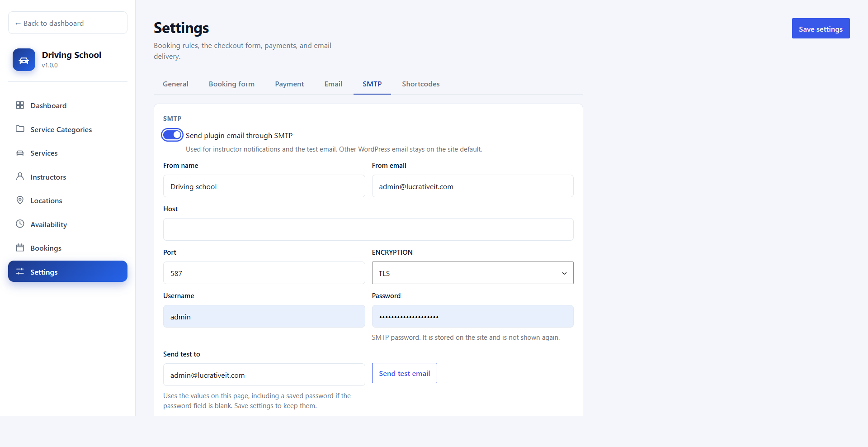This screenshot has width=868, height=447.
Task: Click the v1.0.0 version label
Action: coord(50,65)
